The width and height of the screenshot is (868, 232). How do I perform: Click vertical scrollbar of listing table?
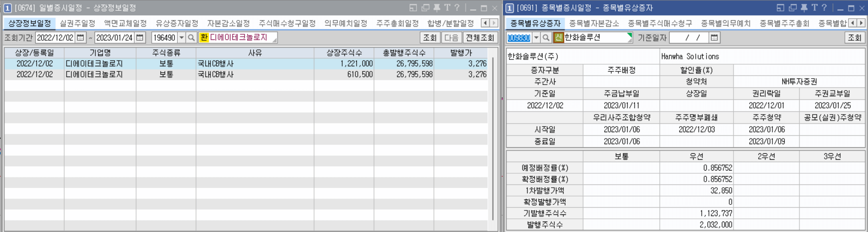493,139
